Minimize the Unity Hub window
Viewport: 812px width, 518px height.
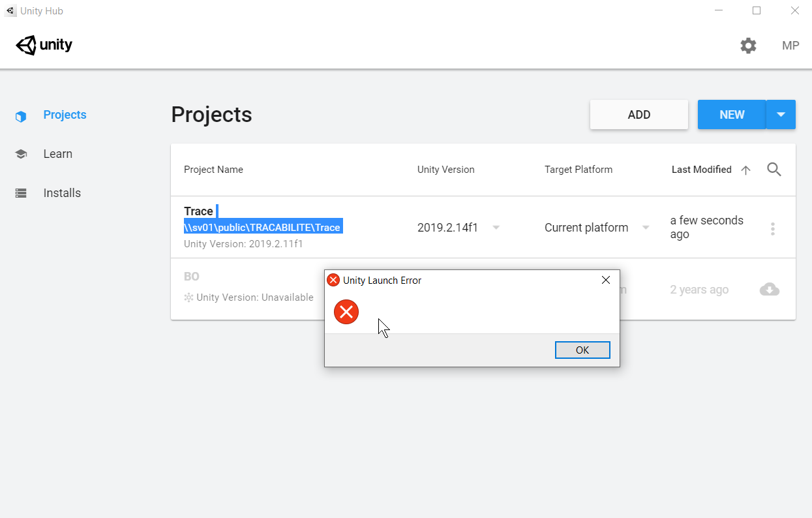(718, 11)
